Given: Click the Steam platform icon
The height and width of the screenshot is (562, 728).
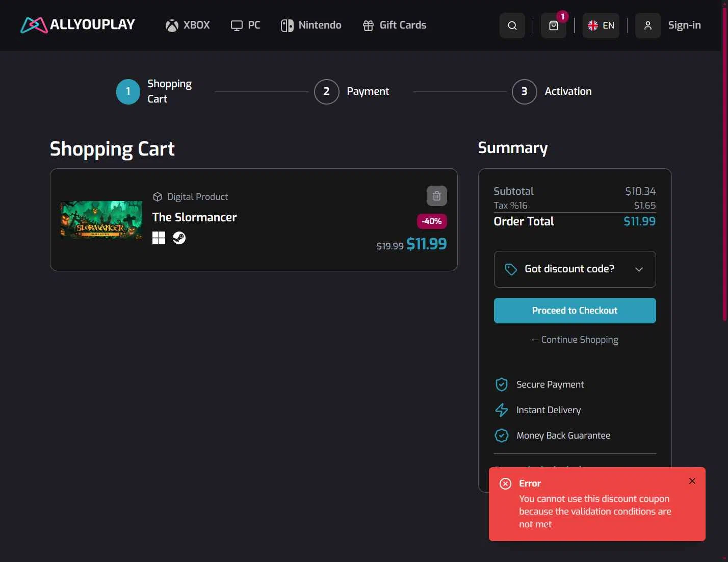Looking at the screenshot, I should [179, 238].
